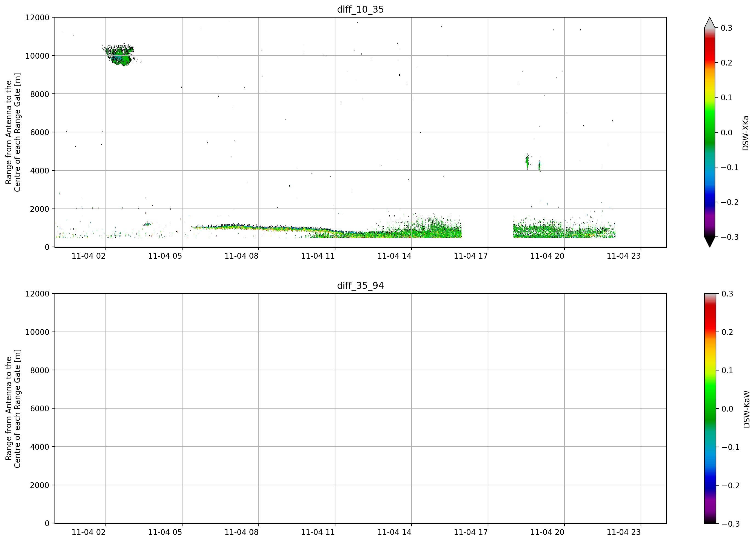This screenshot has width=756, height=542.
Task: Click y-axis range label of diff_10_35 plot
Action: (x=13, y=132)
